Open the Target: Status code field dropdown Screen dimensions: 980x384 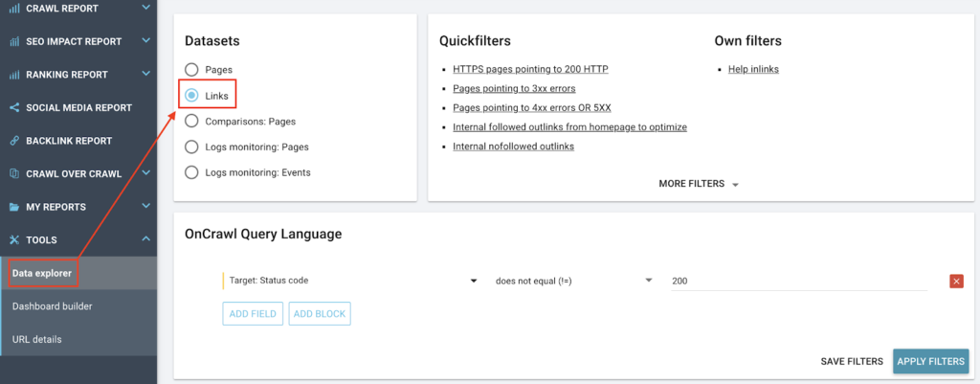[349, 281]
